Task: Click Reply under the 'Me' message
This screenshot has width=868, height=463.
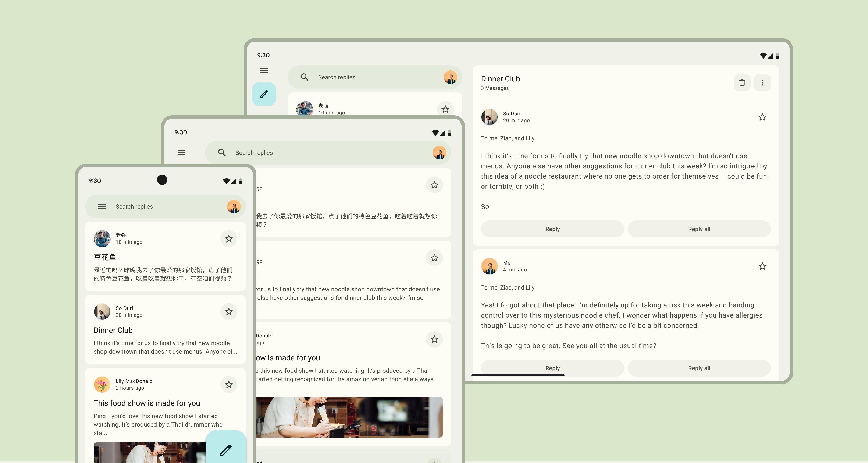Action: pos(552,368)
